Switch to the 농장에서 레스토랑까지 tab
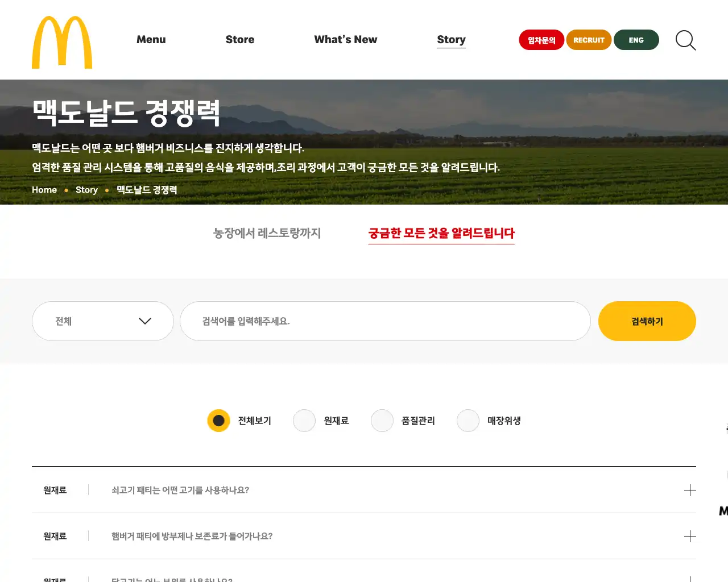Screen dimensions: 728x582 pos(267,233)
